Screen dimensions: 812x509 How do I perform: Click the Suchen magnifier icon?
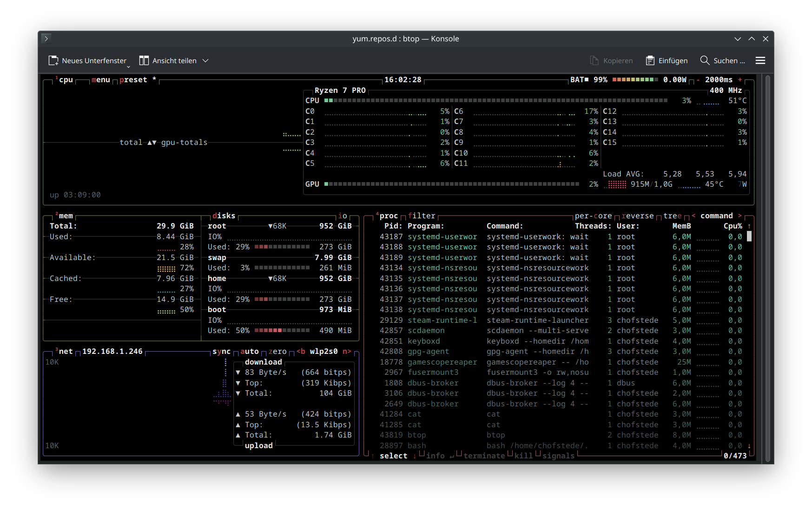tap(705, 61)
